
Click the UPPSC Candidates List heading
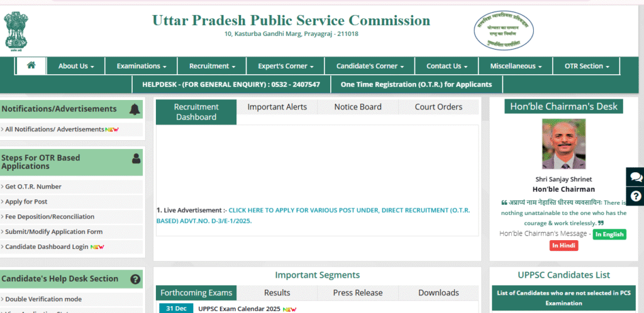click(564, 275)
